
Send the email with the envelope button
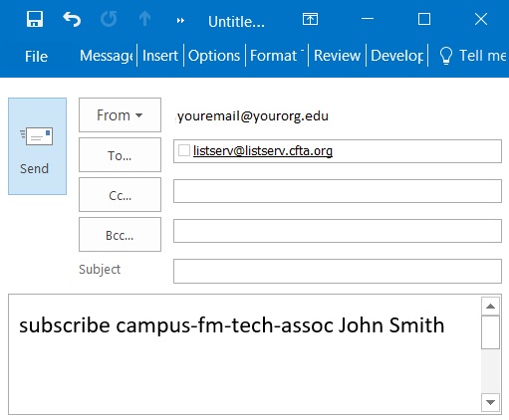point(37,146)
